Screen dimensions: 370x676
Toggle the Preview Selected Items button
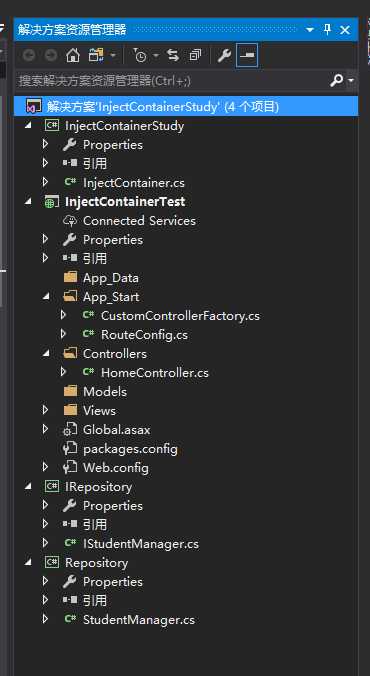[247, 55]
